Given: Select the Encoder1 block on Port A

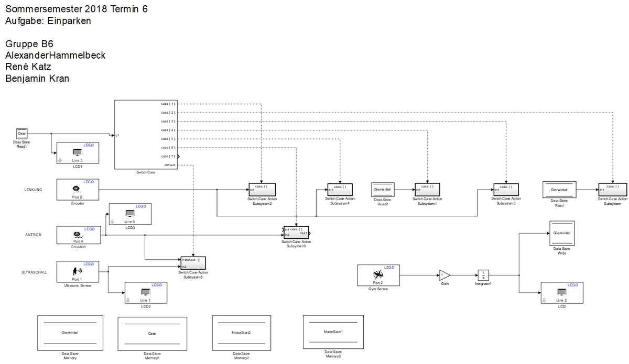Looking at the screenshot, I should pos(78,235).
